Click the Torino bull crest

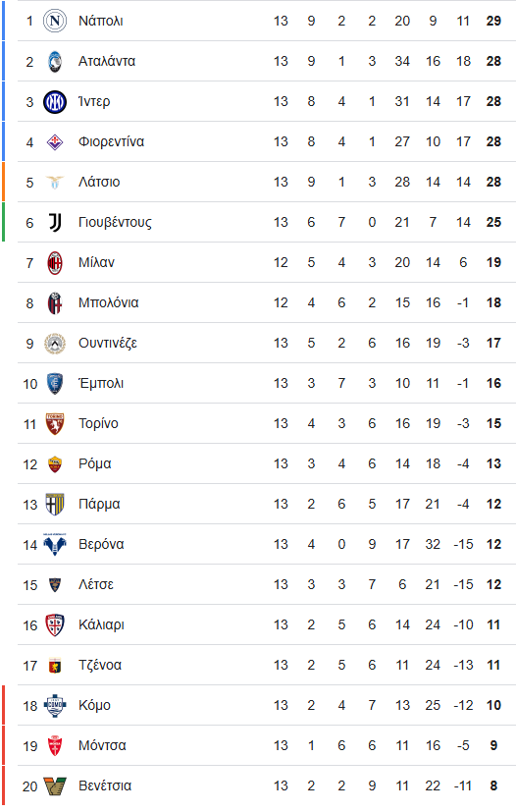pyautogui.click(x=54, y=423)
